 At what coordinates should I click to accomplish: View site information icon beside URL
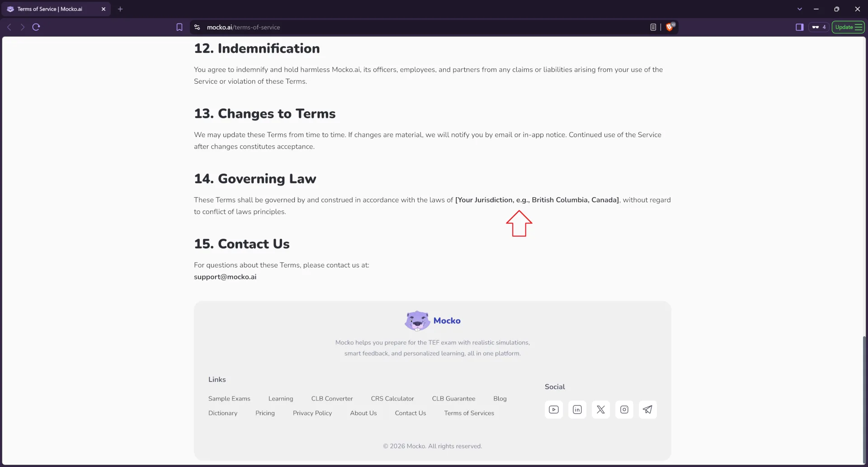[197, 27]
